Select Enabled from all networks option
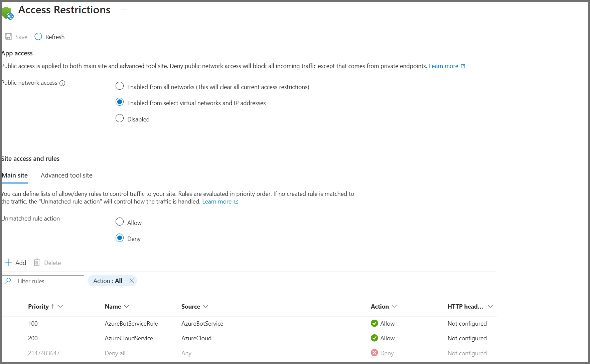Viewport: 590px width, 364px height. pos(120,86)
